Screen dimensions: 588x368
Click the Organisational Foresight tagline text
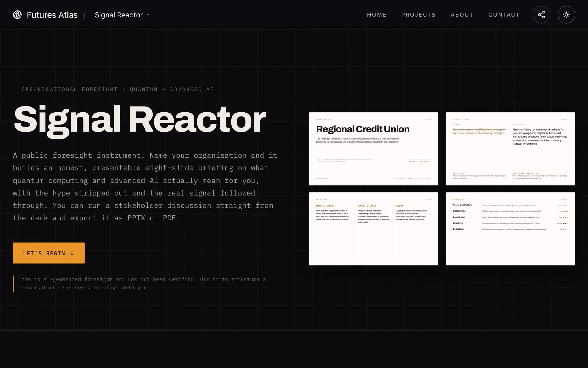118,90
